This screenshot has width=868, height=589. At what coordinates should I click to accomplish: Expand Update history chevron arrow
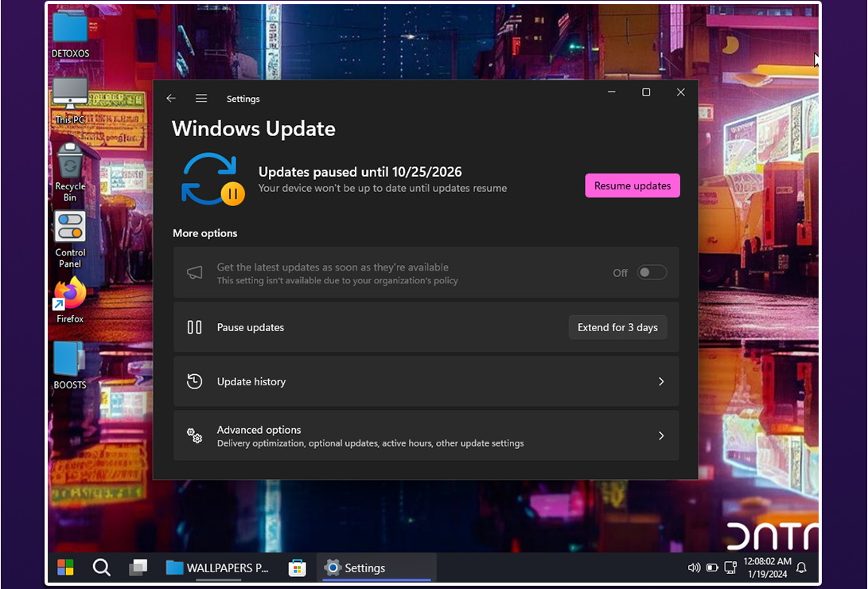coord(660,382)
